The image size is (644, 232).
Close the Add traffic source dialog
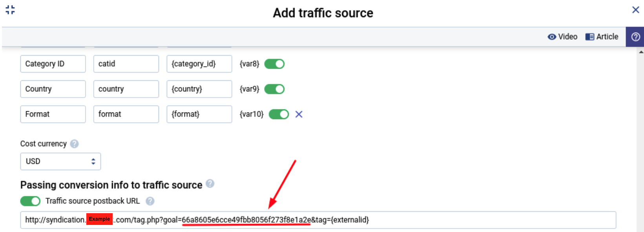coord(635,10)
